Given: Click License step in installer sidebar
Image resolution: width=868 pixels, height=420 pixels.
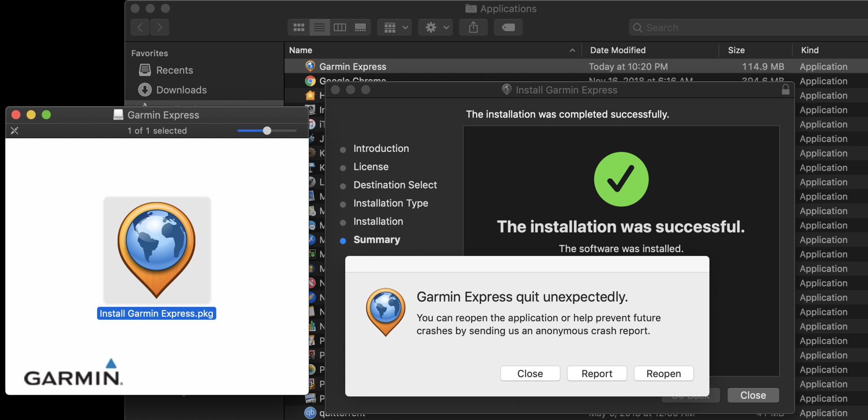Looking at the screenshot, I should (371, 167).
